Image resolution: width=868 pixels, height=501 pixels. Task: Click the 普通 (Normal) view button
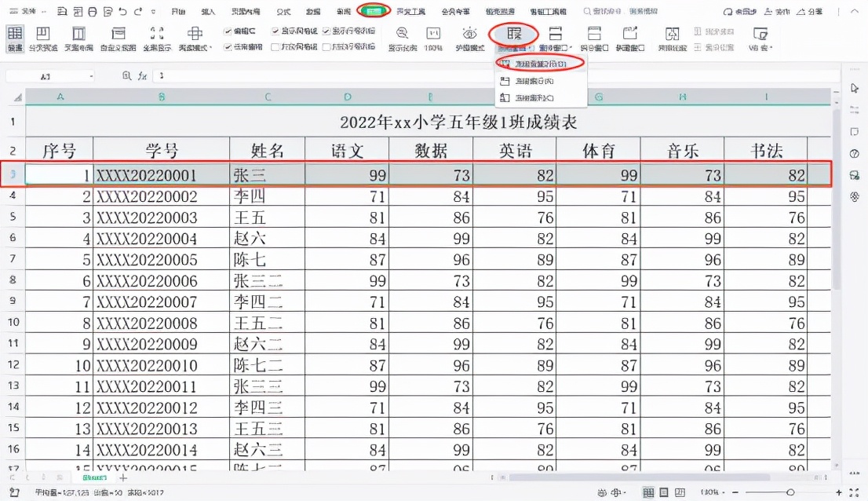pyautogui.click(x=13, y=36)
